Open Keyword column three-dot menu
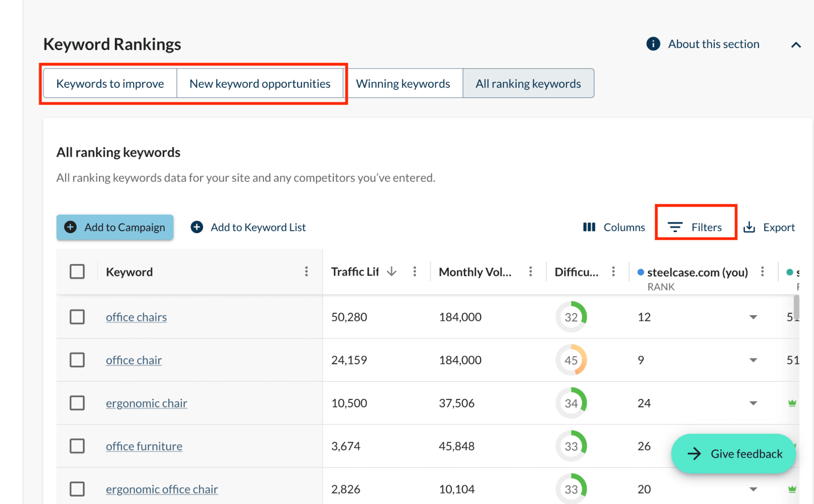This screenshot has width=814, height=504. point(306,272)
